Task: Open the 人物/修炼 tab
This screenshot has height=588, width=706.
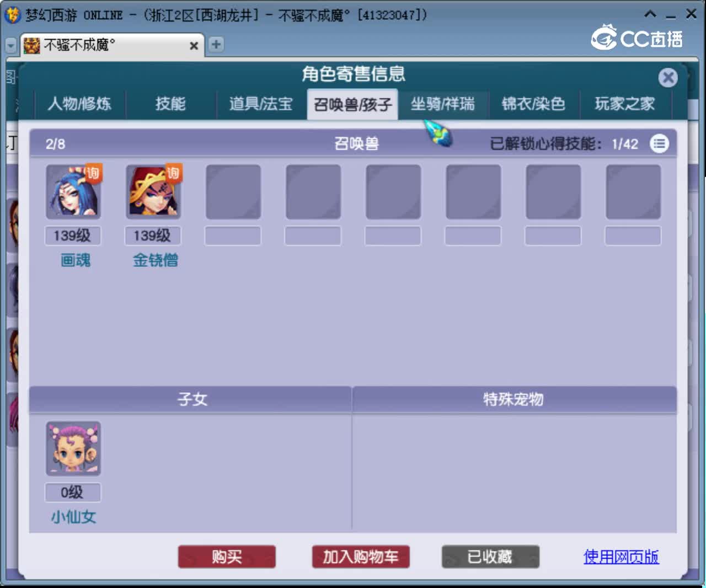Action: [79, 104]
